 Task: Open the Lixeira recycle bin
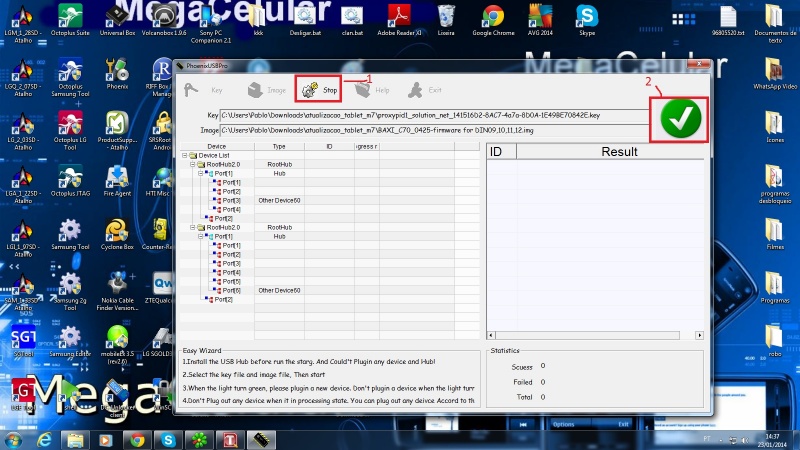pyautogui.click(x=446, y=20)
